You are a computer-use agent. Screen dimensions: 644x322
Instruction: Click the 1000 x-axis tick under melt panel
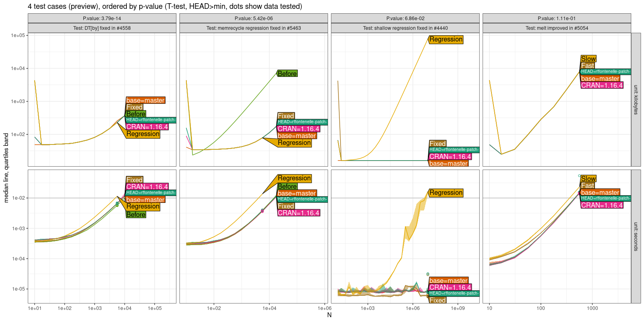(592, 308)
